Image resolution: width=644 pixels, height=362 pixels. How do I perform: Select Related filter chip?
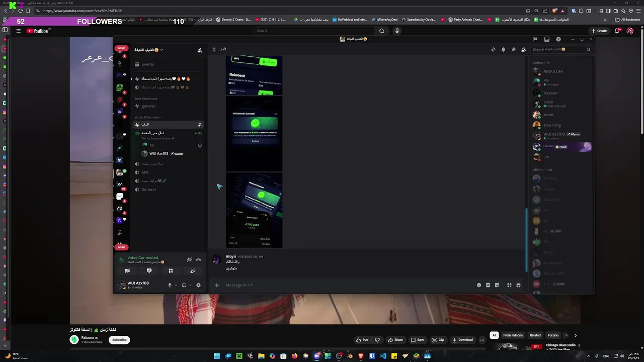point(535,335)
